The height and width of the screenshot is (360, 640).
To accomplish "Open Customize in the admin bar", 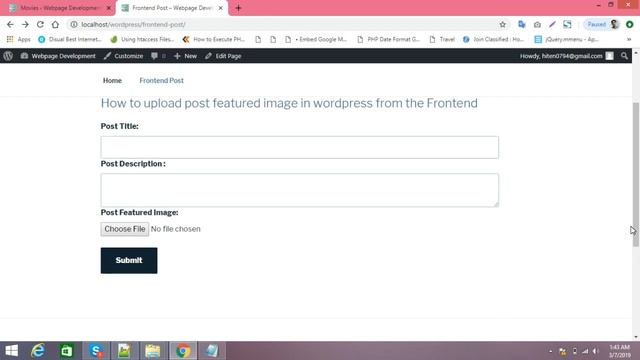I will pos(123,56).
